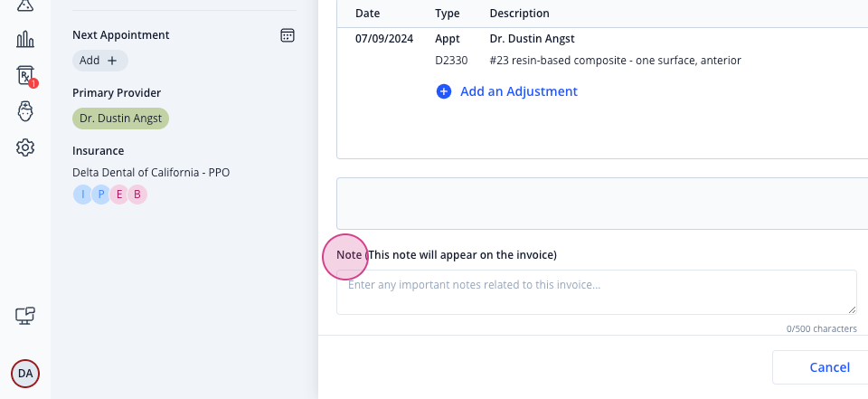Click the lab flask icon atop the sidebar

pyautogui.click(x=25, y=5)
